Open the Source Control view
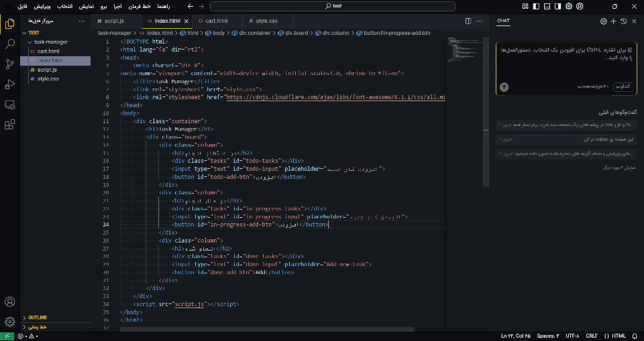Image resolution: width=644 pixels, height=341 pixels. click(10, 64)
